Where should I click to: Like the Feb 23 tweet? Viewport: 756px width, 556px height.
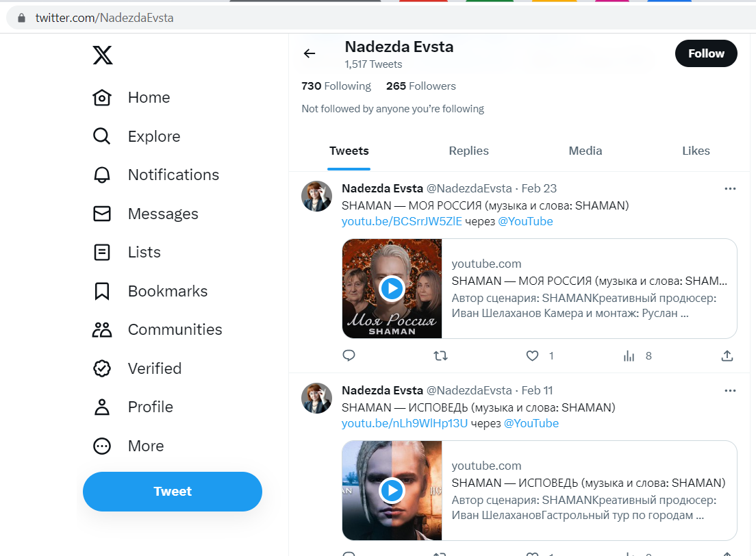532,356
